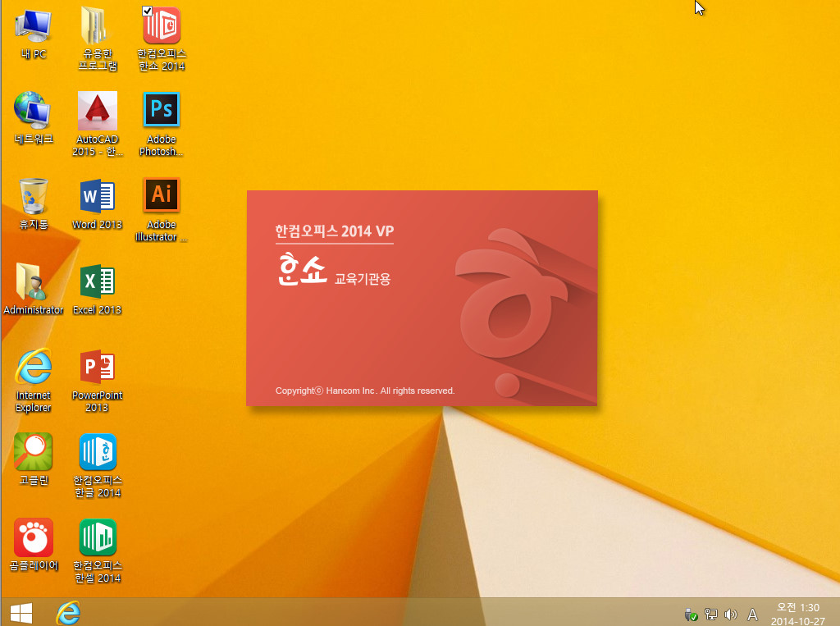This screenshot has width=840, height=626.
Task: Select 한컴오피스 한쇼 2014 desktop icon
Action: pyautogui.click(x=162, y=39)
